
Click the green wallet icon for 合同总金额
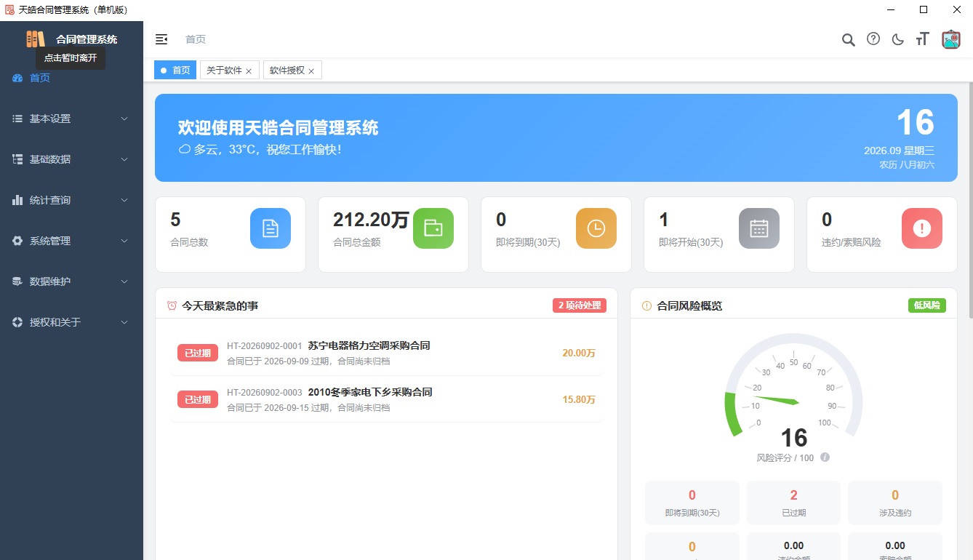433,228
